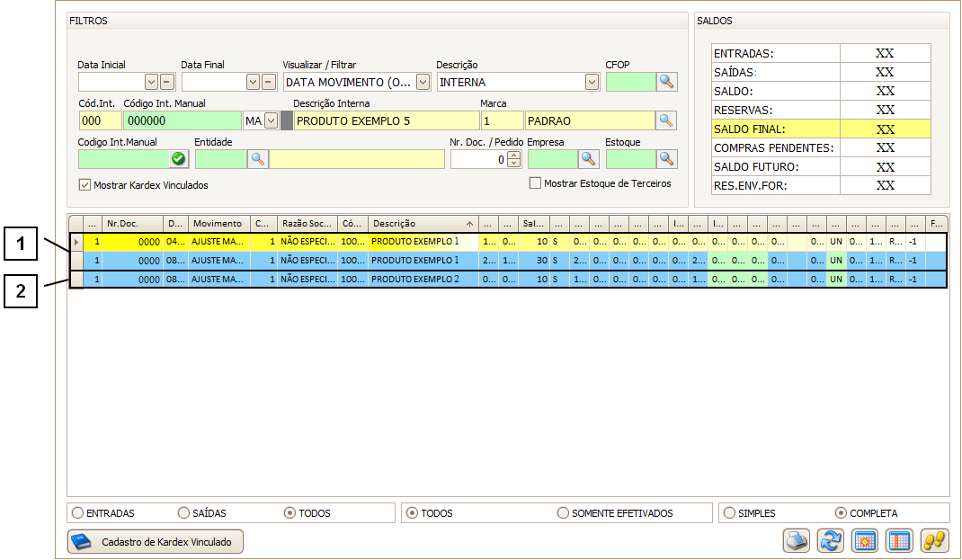Open the Descrição INTERNA dropdown
This screenshot has height=560, width=962.
pos(592,82)
